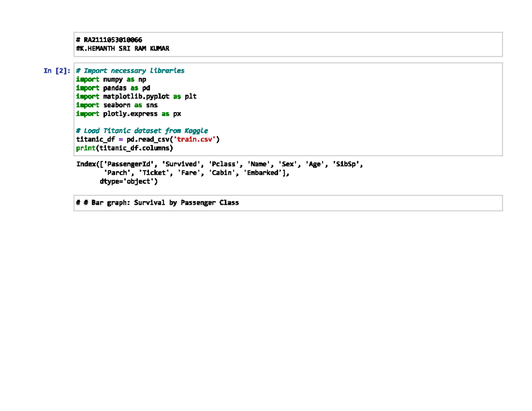Click the Import necessary libraries comment

pyautogui.click(x=130, y=71)
